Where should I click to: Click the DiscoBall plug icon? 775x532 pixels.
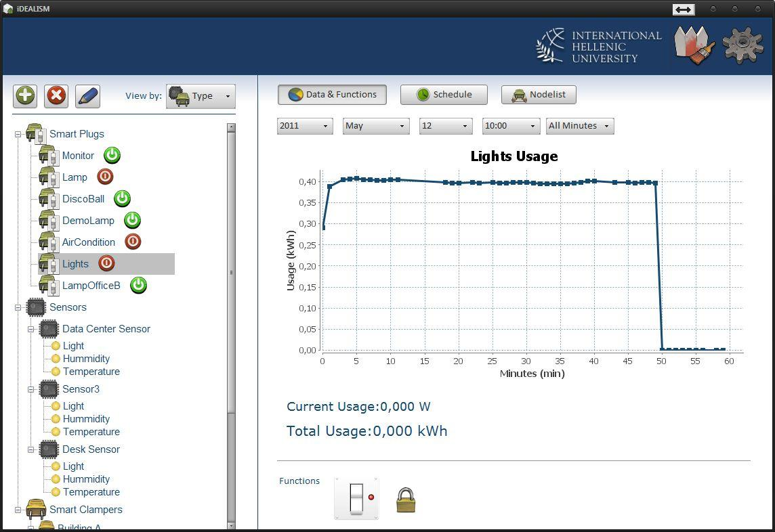49,199
